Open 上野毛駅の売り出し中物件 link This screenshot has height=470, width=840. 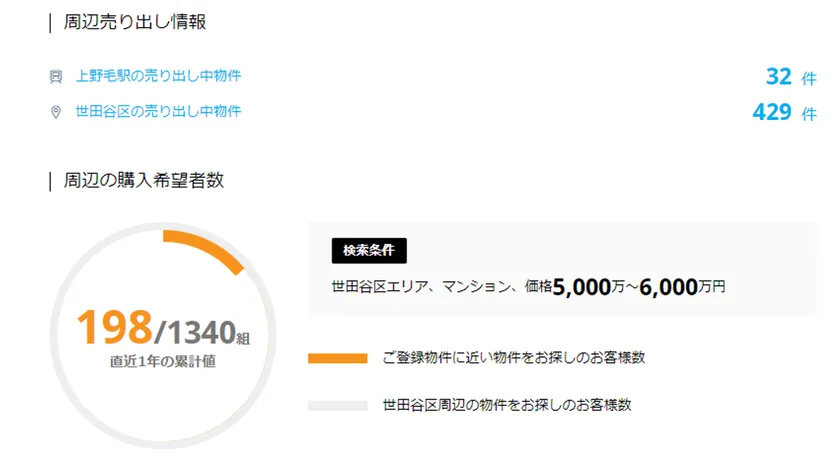(158, 76)
